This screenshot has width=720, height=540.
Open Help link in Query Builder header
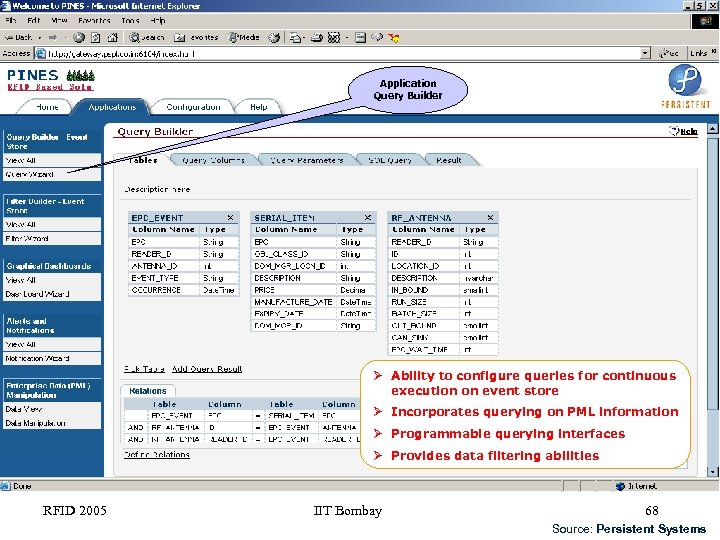pyautogui.click(x=683, y=131)
